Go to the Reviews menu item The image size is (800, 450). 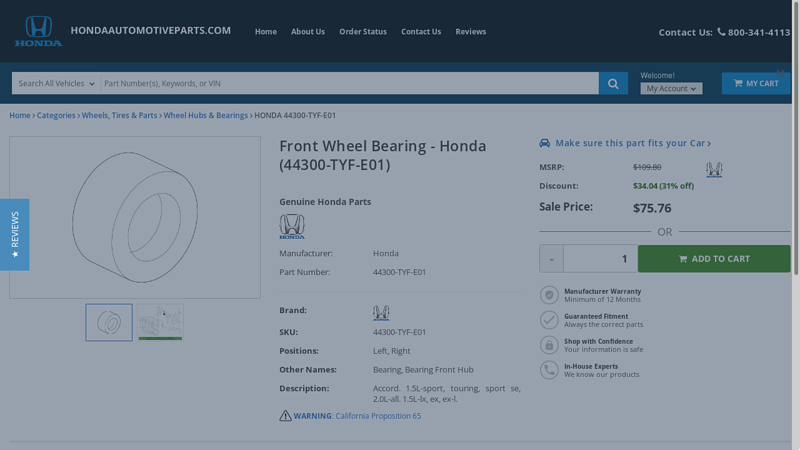[x=470, y=32]
